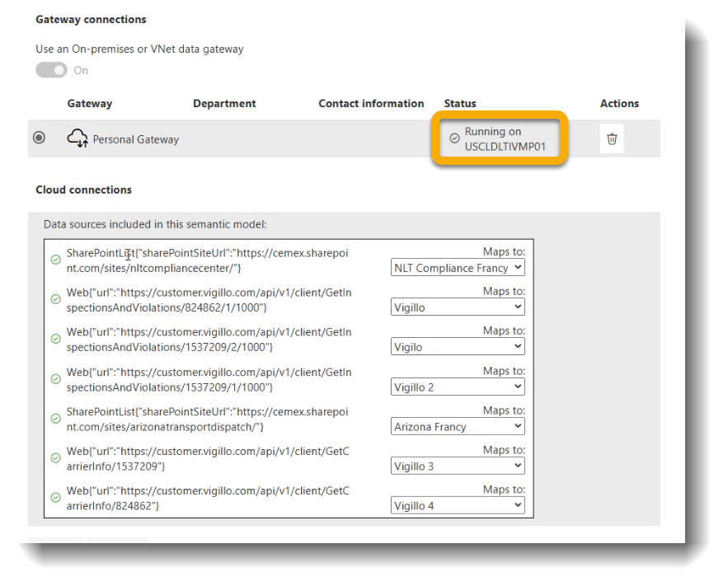Click green check beside nltcompliancecenter SharePoint source

[x=56, y=260]
